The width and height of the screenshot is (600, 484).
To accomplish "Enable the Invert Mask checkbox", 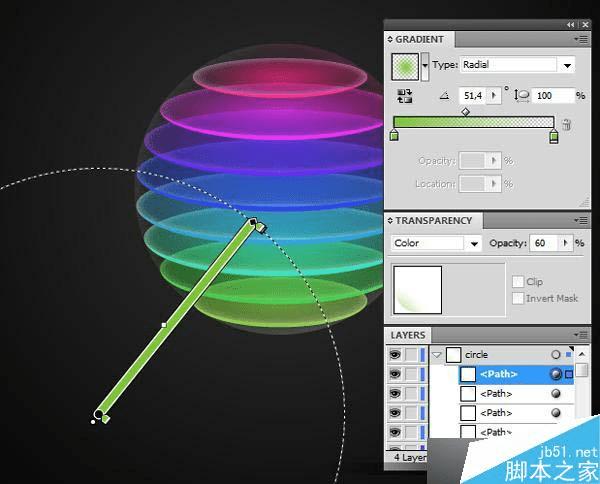I will click(518, 298).
